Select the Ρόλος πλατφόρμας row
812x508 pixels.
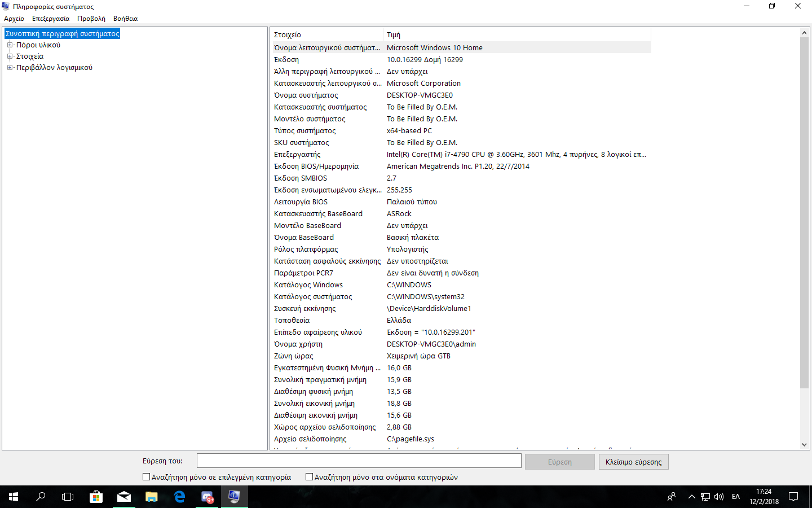click(x=461, y=249)
